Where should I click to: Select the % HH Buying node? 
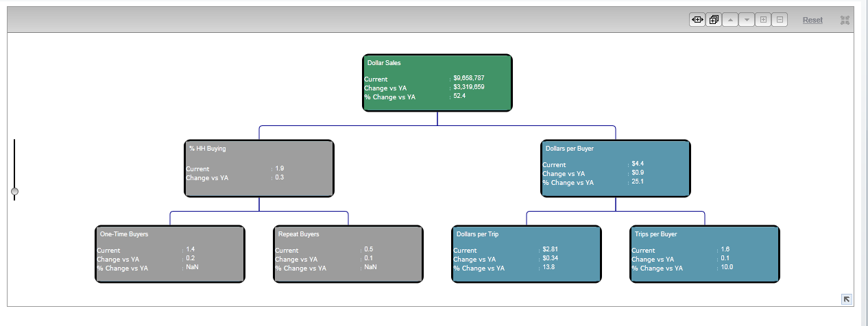tap(259, 168)
